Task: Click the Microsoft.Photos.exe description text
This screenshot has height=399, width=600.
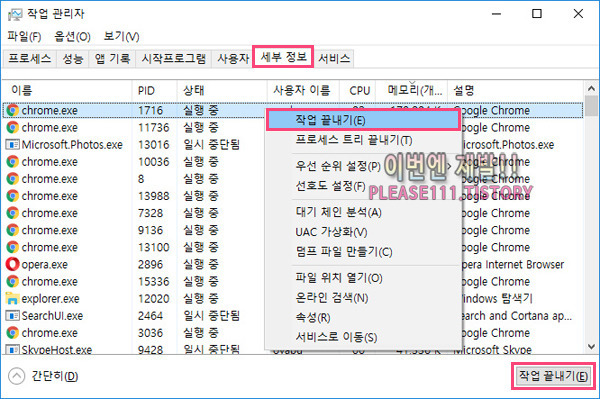Action: [507, 145]
